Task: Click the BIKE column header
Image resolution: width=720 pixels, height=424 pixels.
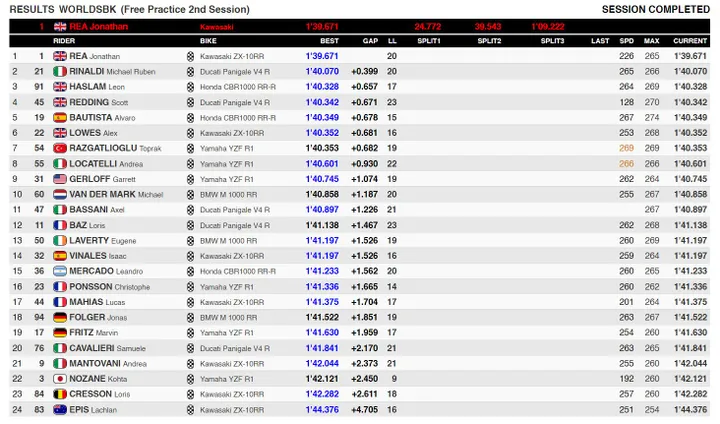Action: (x=208, y=41)
